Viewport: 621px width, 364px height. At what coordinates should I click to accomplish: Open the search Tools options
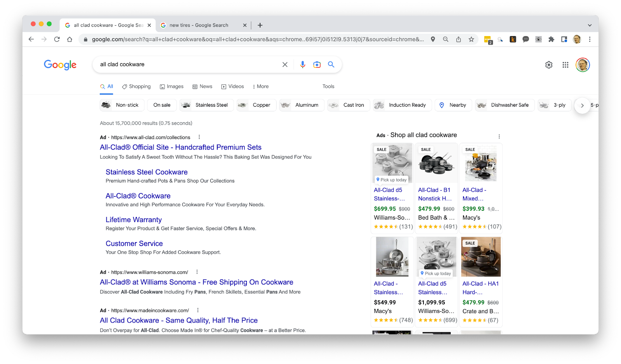328,87
